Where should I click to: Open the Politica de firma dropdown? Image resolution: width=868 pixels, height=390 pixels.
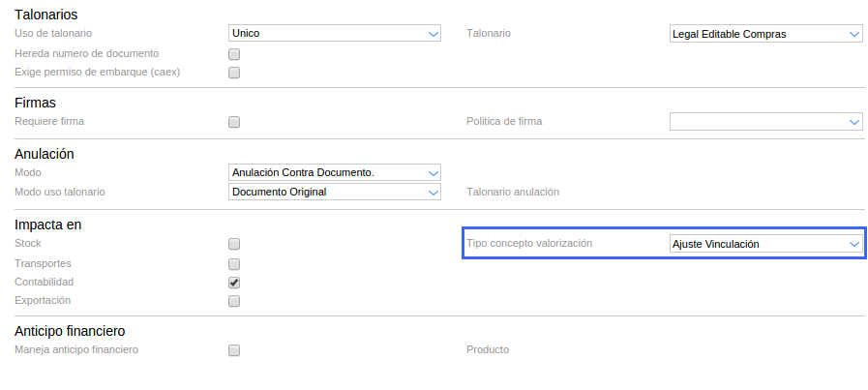point(765,122)
